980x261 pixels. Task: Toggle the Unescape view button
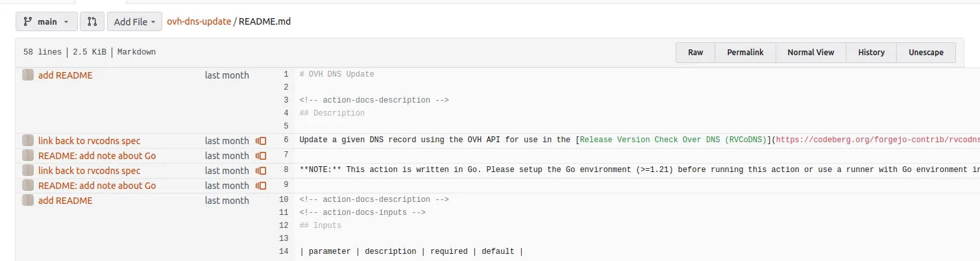click(926, 53)
